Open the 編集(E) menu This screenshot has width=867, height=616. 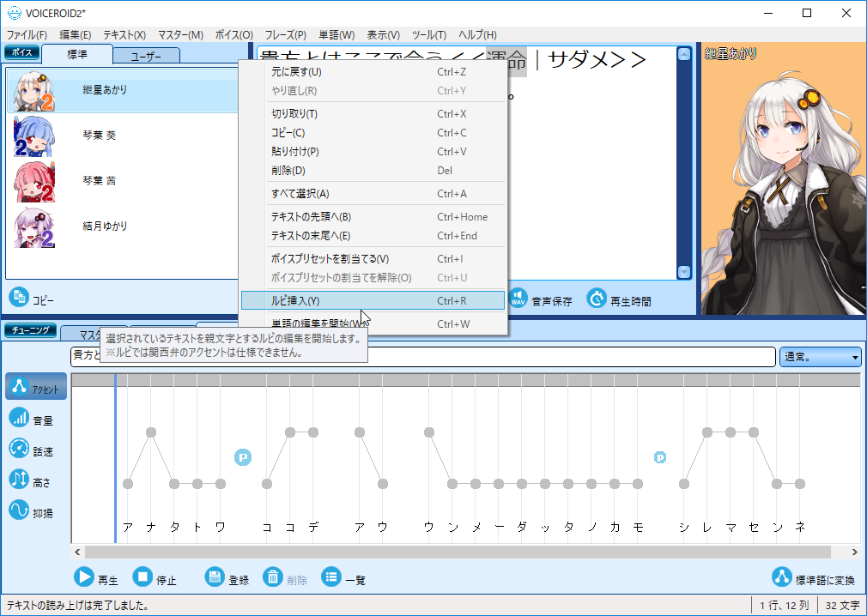tap(76, 35)
